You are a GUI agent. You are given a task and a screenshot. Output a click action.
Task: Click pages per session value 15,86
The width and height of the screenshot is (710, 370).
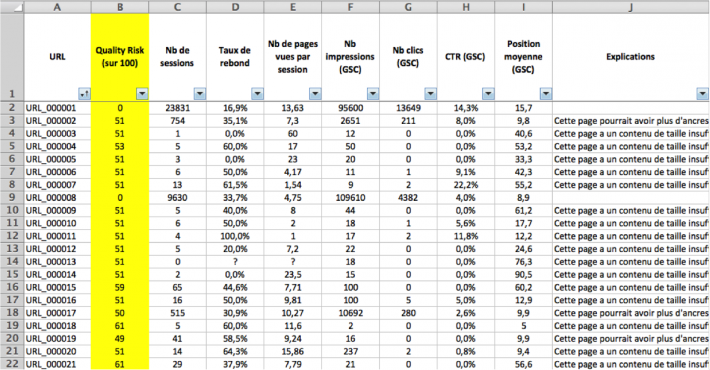293,351
